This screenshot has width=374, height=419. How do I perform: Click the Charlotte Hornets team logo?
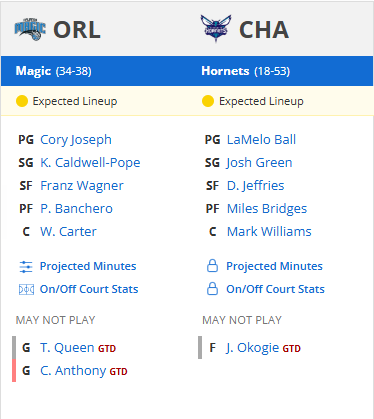[x=216, y=28]
